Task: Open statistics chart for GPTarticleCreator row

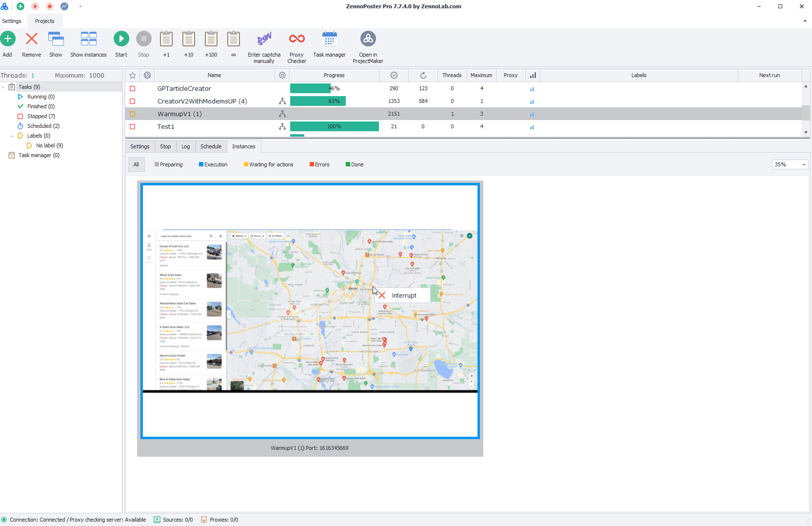Action: (x=532, y=89)
